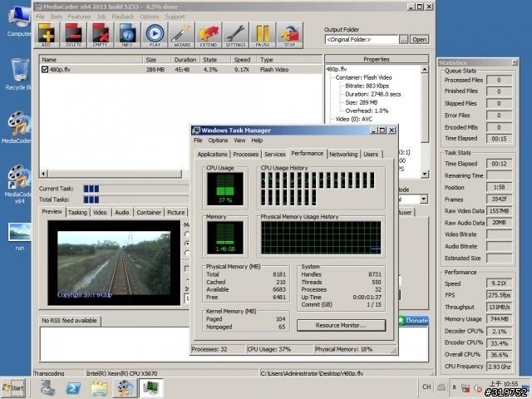Launch the WIZARD toolbar icon
Image resolution: width=532 pixels, height=399 pixels.
tap(182, 35)
